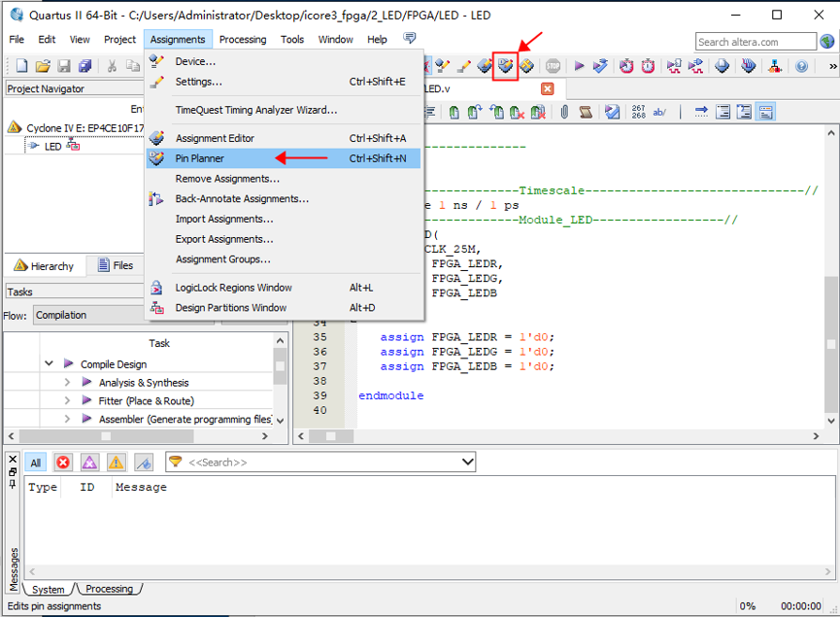
Task: Toggle the warning messages filter
Action: tap(116, 463)
